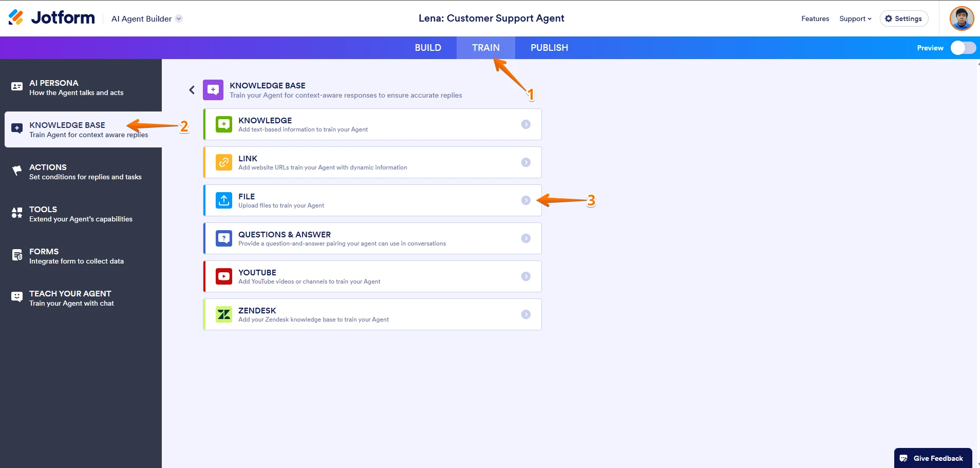Open the File upload icon
Viewport: 980px width, 468px height.
point(224,200)
